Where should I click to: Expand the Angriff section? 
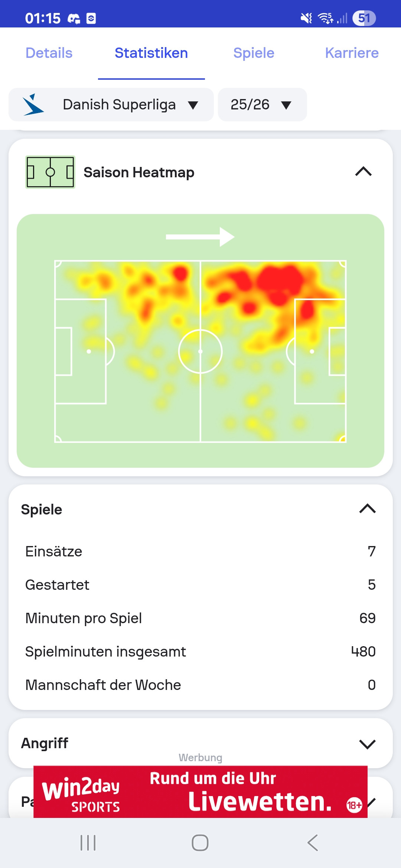(367, 744)
